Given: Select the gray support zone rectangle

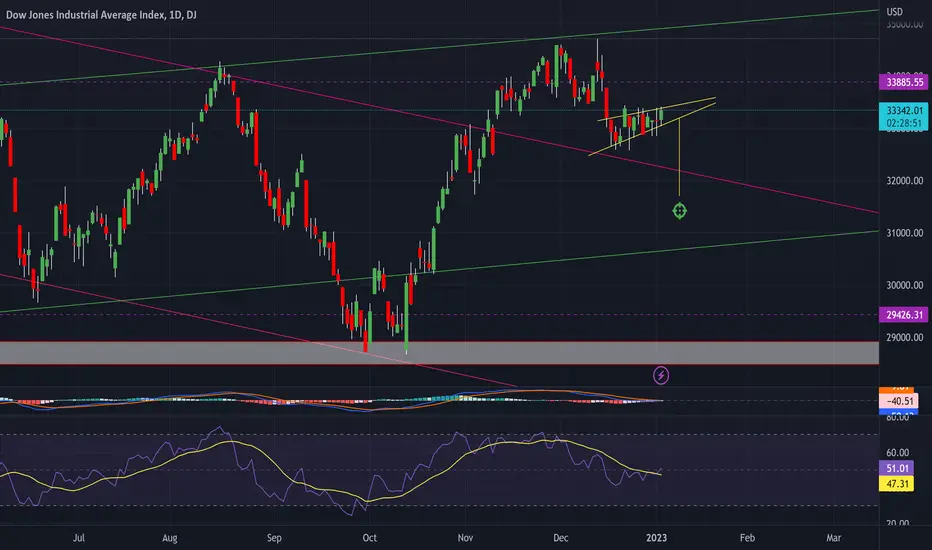Looking at the screenshot, I should [439, 353].
